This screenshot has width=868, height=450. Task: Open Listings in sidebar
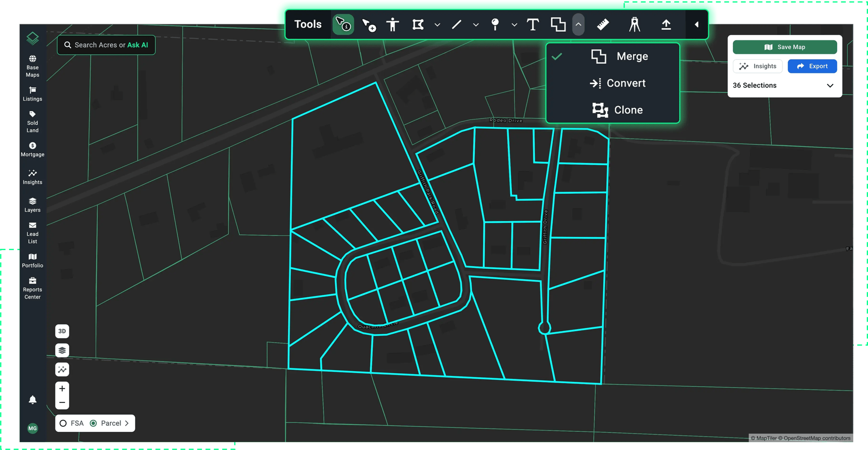(33, 94)
